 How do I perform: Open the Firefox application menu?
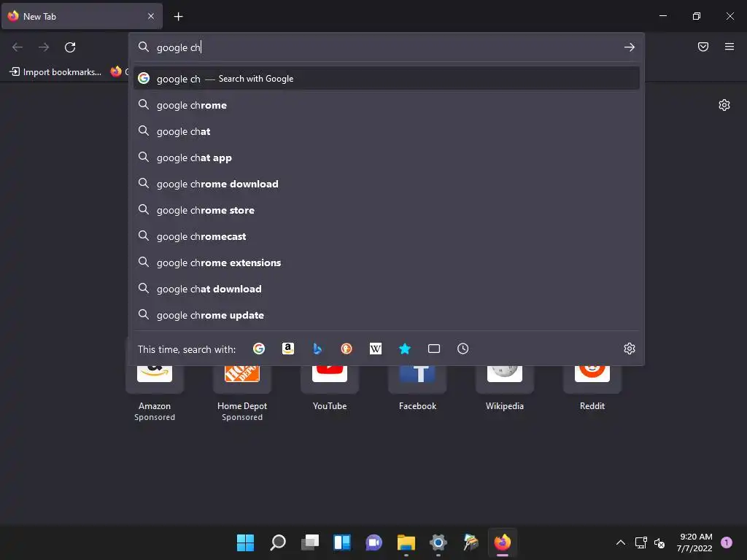(x=729, y=47)
